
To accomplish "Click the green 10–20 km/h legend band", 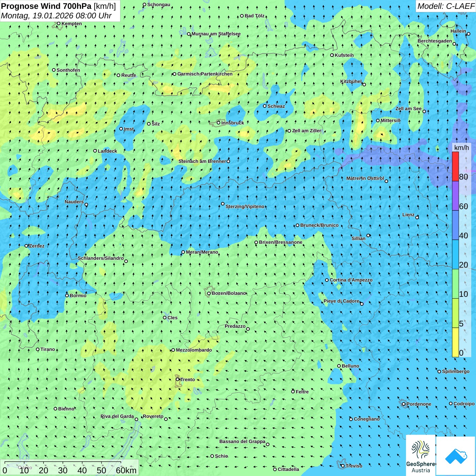I will pyautogui.click(x=455, y=284).
